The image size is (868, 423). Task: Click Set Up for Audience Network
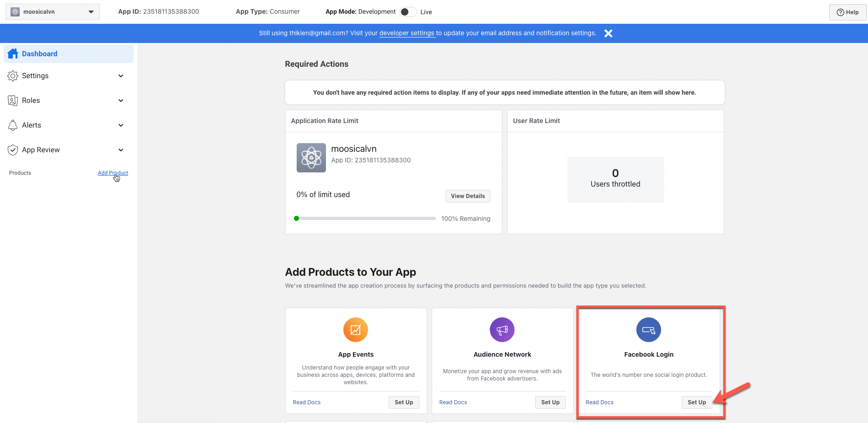550,402
